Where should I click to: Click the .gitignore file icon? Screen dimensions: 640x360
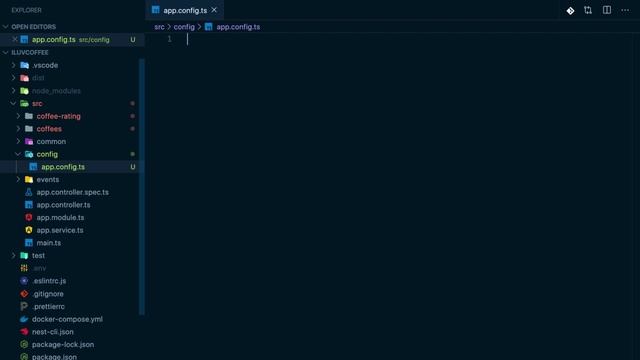(24, 293)
